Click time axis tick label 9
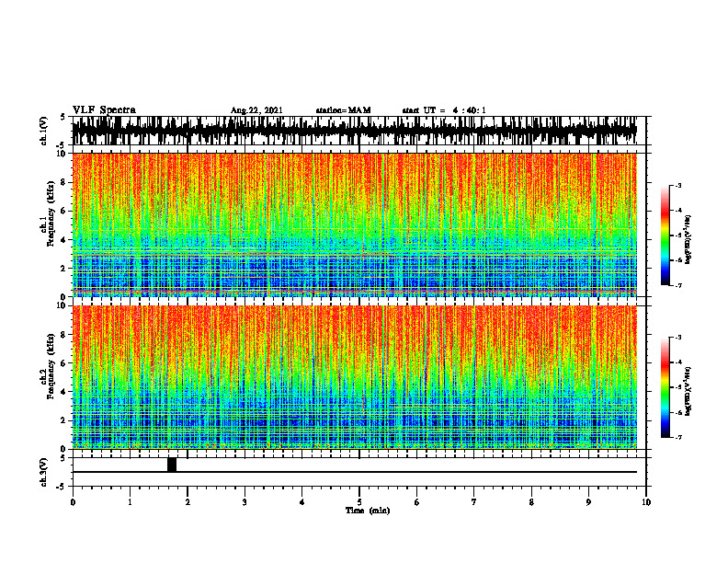This screenshot has height=563, width=728. (588, 502)
